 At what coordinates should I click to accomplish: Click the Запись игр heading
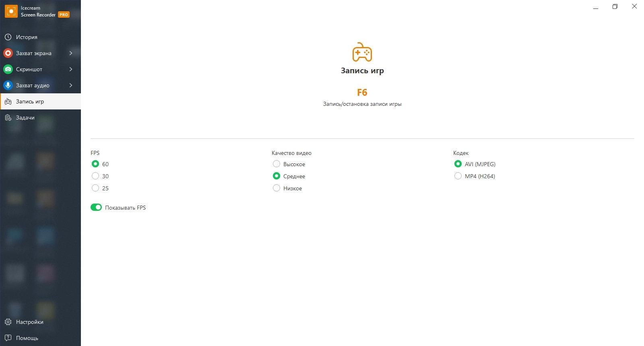coord(362,70)
